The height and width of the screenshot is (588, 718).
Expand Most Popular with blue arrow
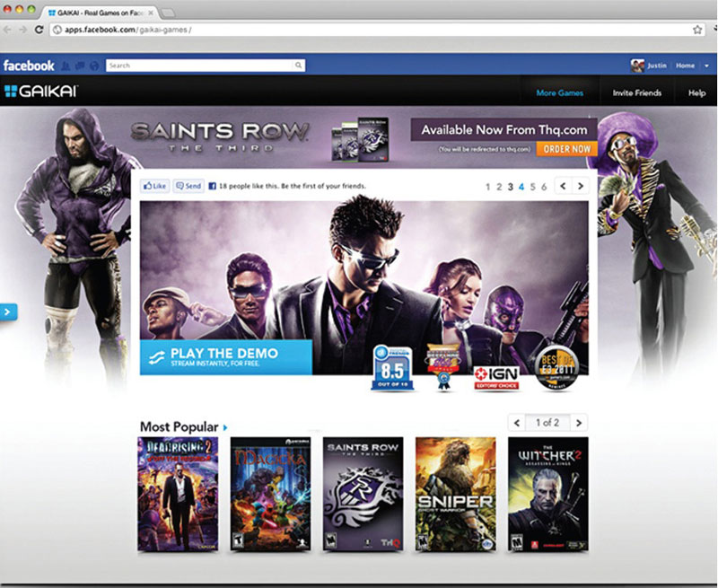coord(225,427)
